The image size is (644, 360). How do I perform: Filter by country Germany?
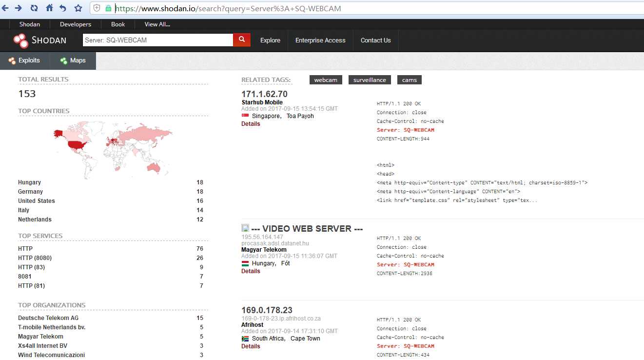tap(111, 192)
